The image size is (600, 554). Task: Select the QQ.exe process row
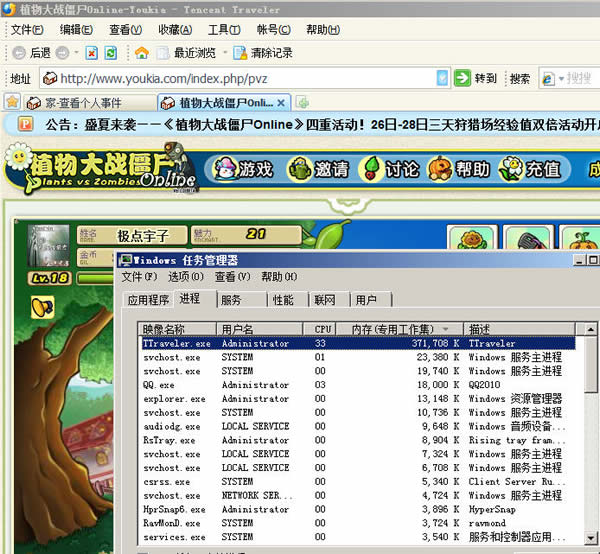(358, 385)
